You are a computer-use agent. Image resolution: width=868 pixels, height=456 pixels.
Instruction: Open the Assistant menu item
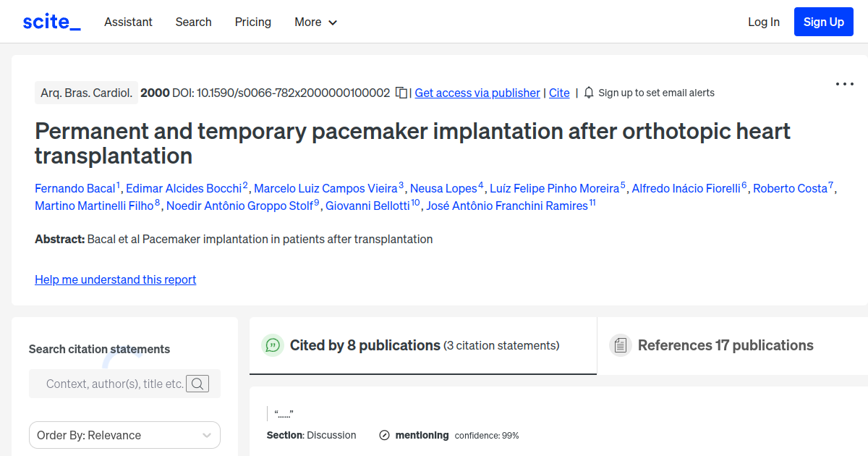click(128, 22)
